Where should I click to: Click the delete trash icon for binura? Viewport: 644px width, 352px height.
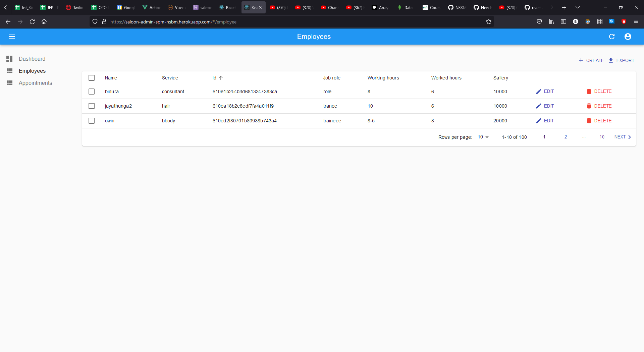click(589, 91)
